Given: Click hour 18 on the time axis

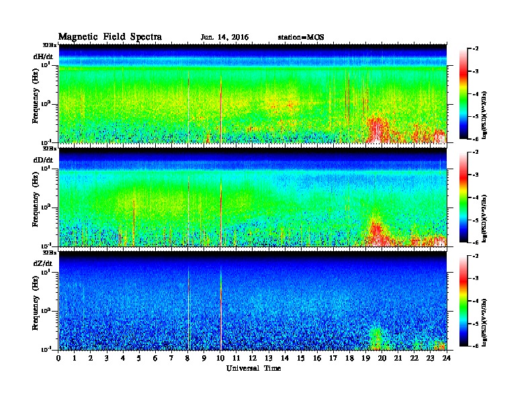Looking at the screenshot, I should 349,359.
